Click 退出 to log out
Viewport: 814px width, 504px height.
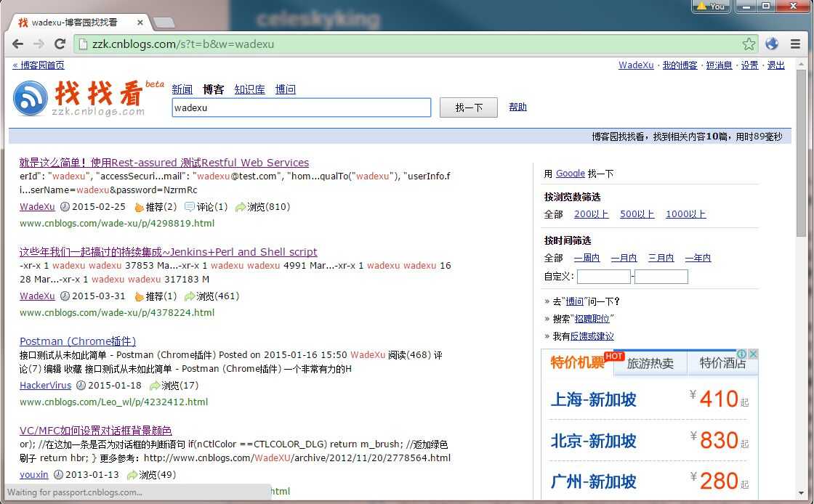(x=776, y=65)
